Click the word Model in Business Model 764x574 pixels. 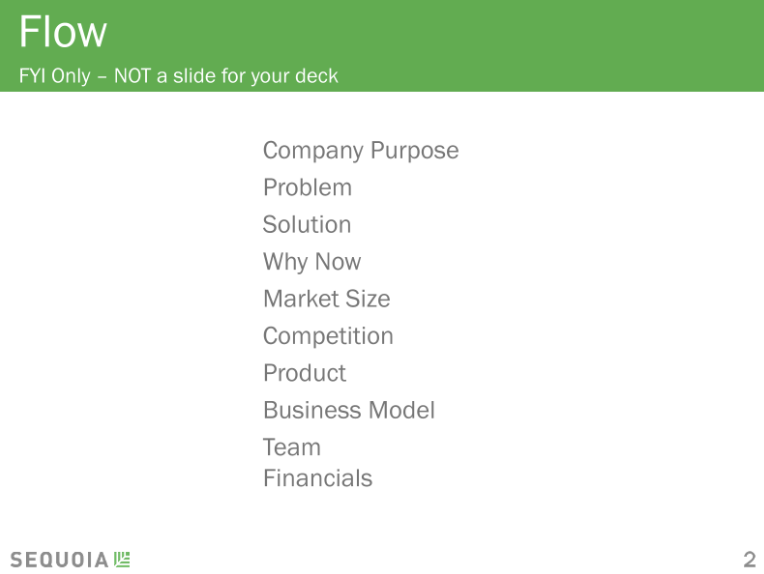pos(402,410)
